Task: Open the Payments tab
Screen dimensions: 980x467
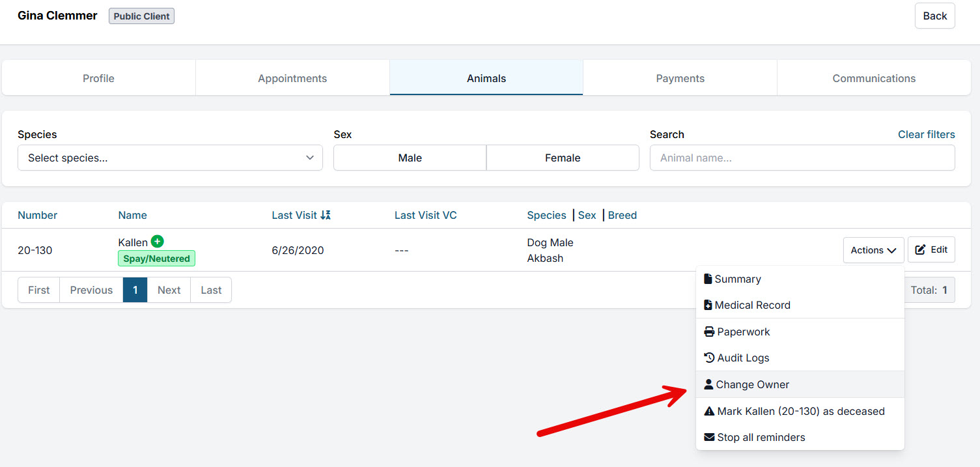Action: click(x=680, y=78)
